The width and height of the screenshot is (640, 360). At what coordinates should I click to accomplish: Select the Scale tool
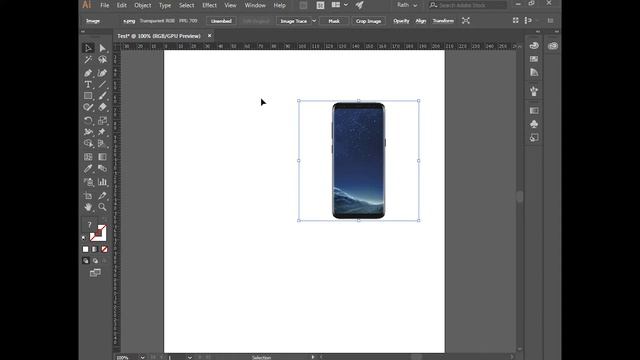point(102,120)
